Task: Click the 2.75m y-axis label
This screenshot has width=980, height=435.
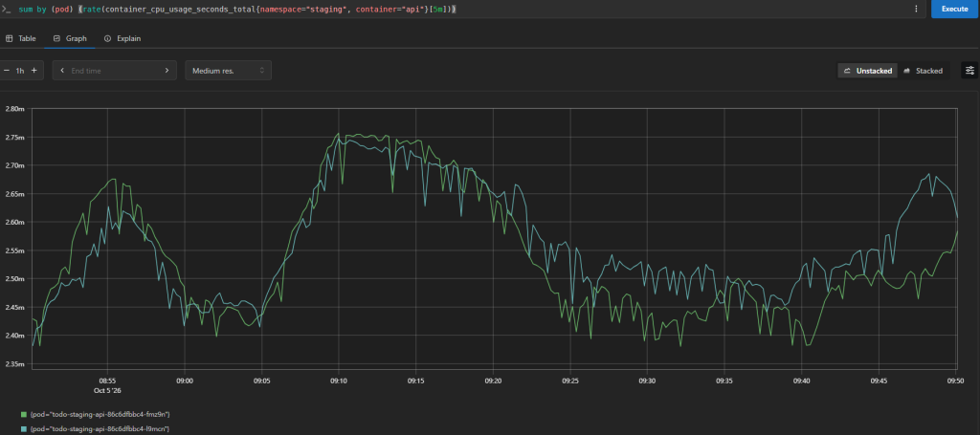Action: (x=14, y=138)
